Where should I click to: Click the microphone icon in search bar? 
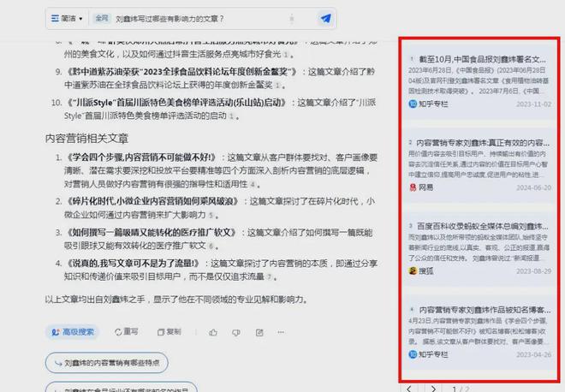(292, 19)
